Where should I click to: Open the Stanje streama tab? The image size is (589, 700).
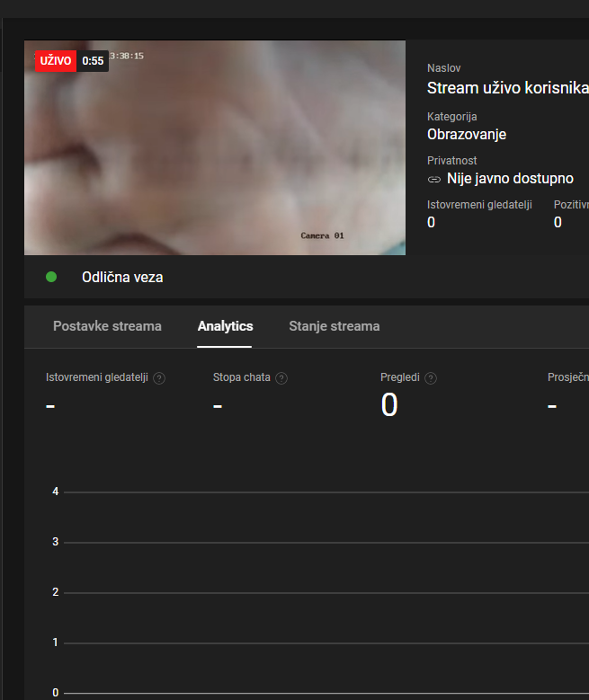pyautogui.click(x=334, y=326)
